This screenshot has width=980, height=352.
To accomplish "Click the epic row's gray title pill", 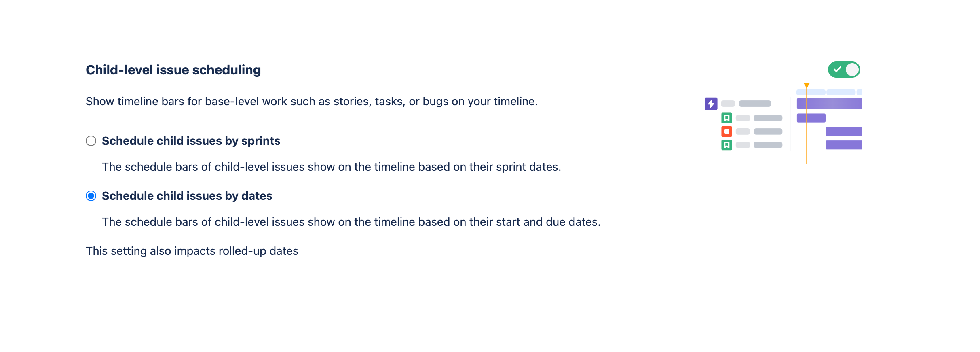I will point(755,104).
